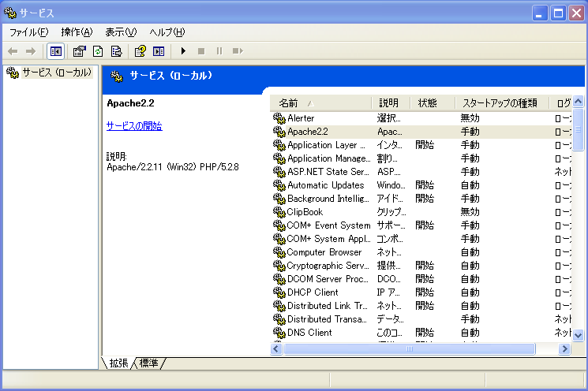Select the Computer Browser service name
The image size is (588, 391).
point(324,252)
